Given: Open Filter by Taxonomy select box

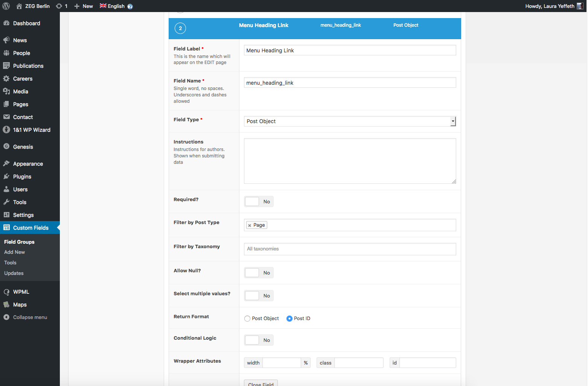Looking at the screenshot, I should [x=350, y=249].
